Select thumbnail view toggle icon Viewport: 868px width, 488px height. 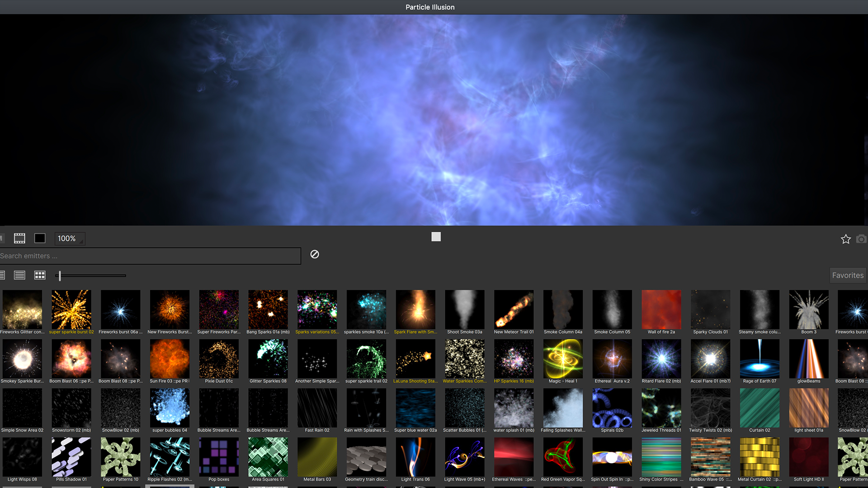[39, 275]
